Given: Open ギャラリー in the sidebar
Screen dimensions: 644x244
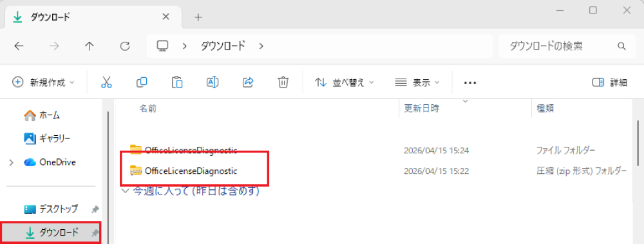Looking at the screenshot, I should coord(47,138).
